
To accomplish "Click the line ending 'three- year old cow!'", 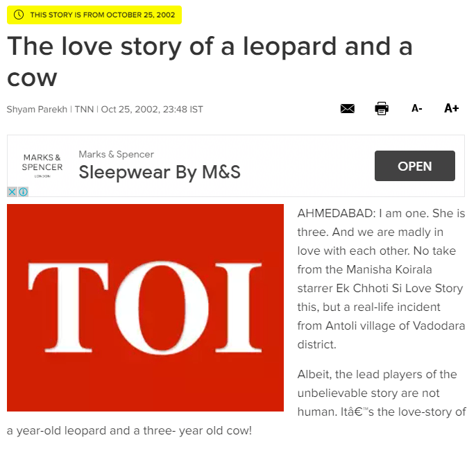I will coord(129,431).
